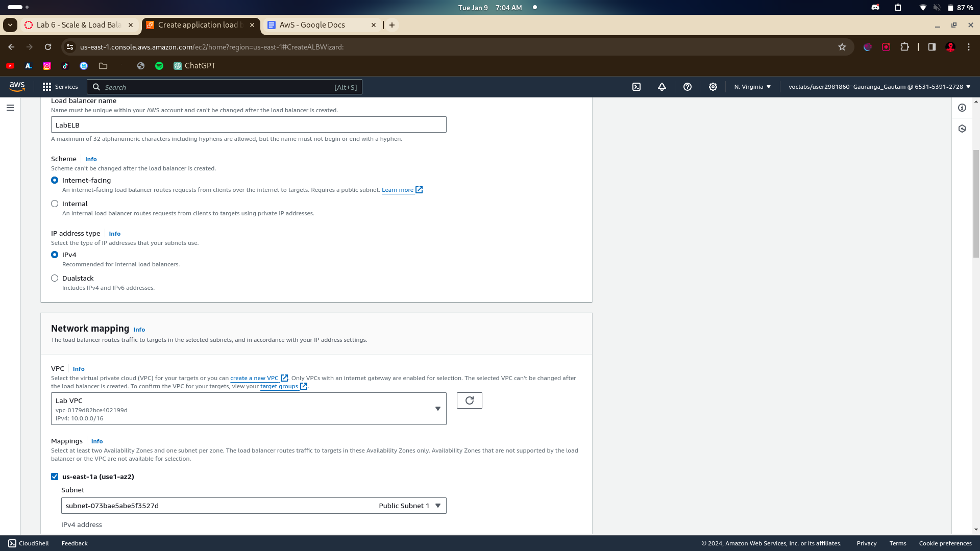Click the create a new VPC link
The image size is (980, 551).
254,378
